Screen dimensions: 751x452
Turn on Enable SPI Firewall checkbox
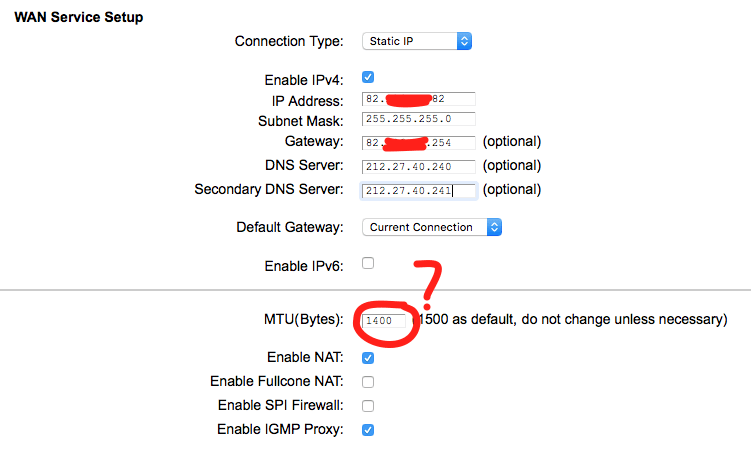pos(368,405)
